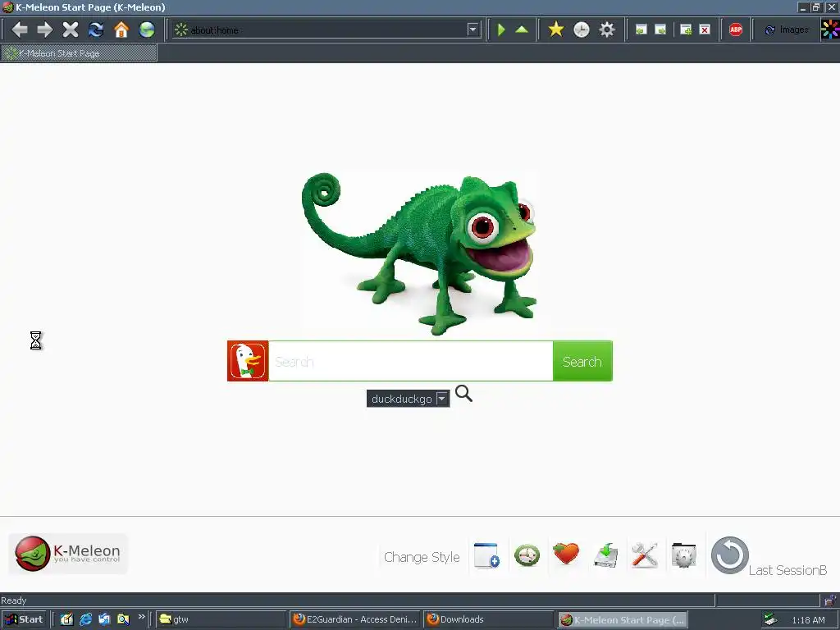Switch to next tab icon
The image size is (840, 630).
click(660, 30)
